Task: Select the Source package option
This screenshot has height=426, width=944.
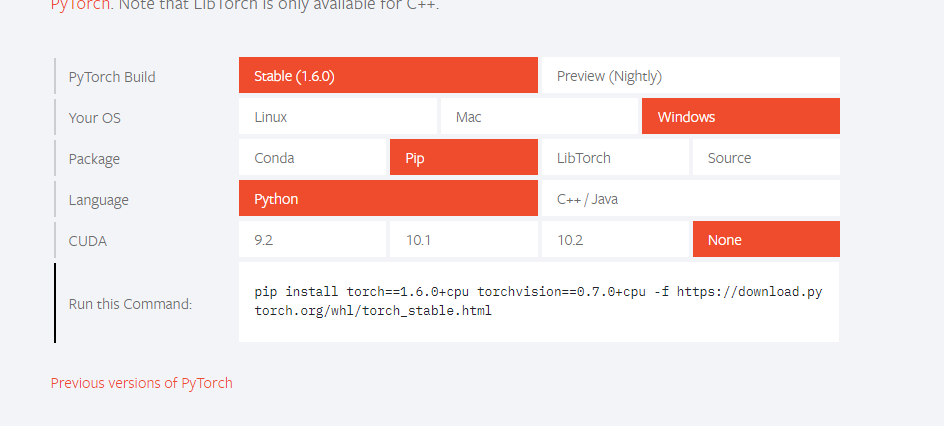Action: tap(765, 158)
